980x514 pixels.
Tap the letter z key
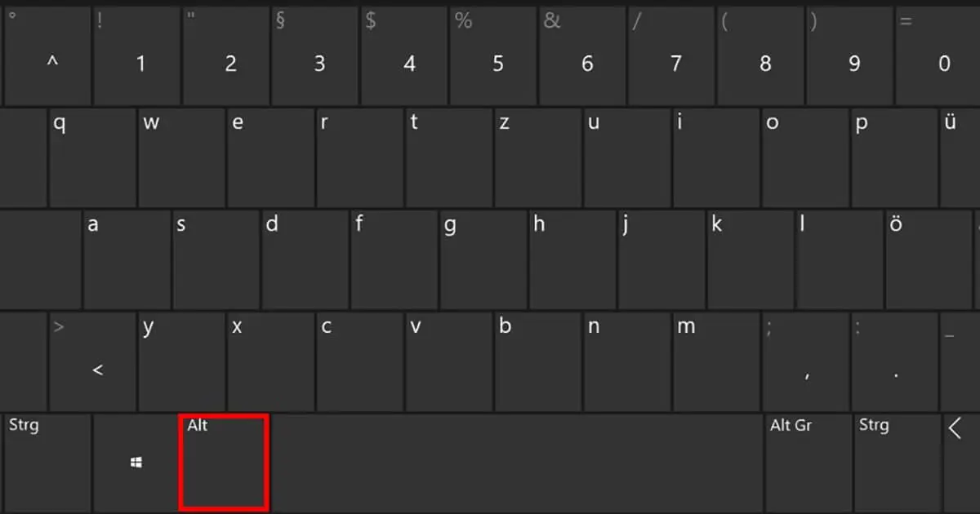pyautogui.click(x=537, y=157)
